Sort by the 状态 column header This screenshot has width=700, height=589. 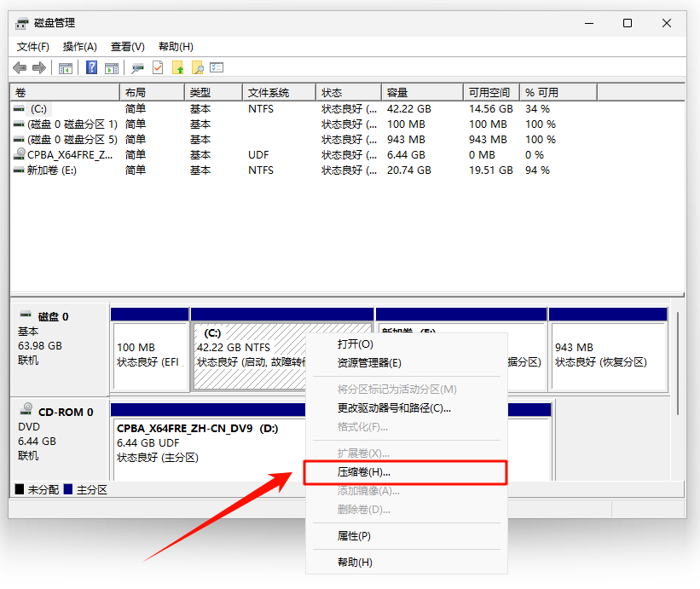click(349, 92)
